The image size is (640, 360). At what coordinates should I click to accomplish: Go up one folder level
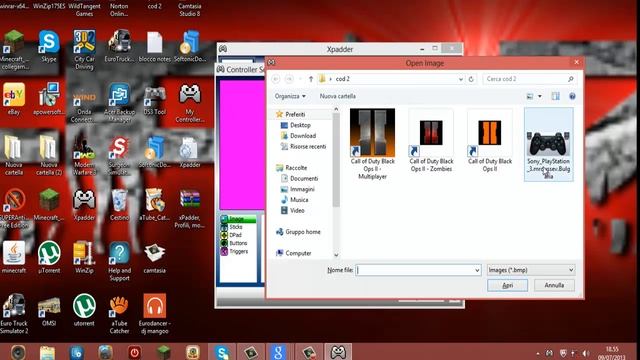coord(311,79)
